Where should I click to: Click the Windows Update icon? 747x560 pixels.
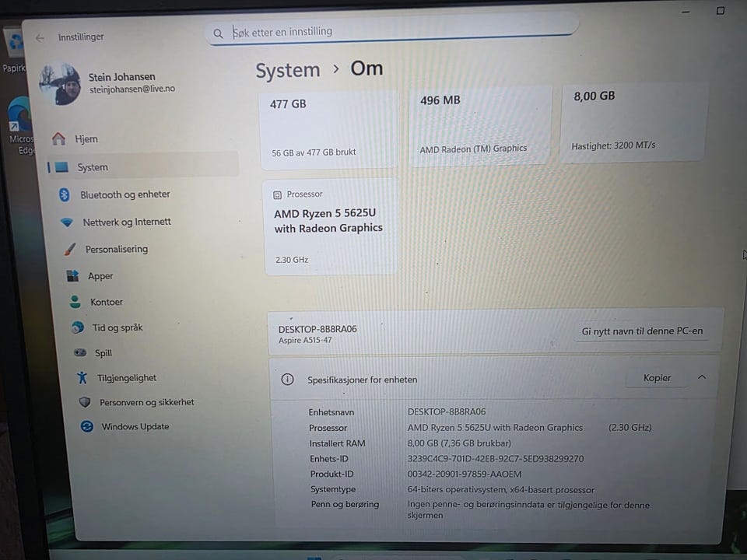[x=86, y=426]
